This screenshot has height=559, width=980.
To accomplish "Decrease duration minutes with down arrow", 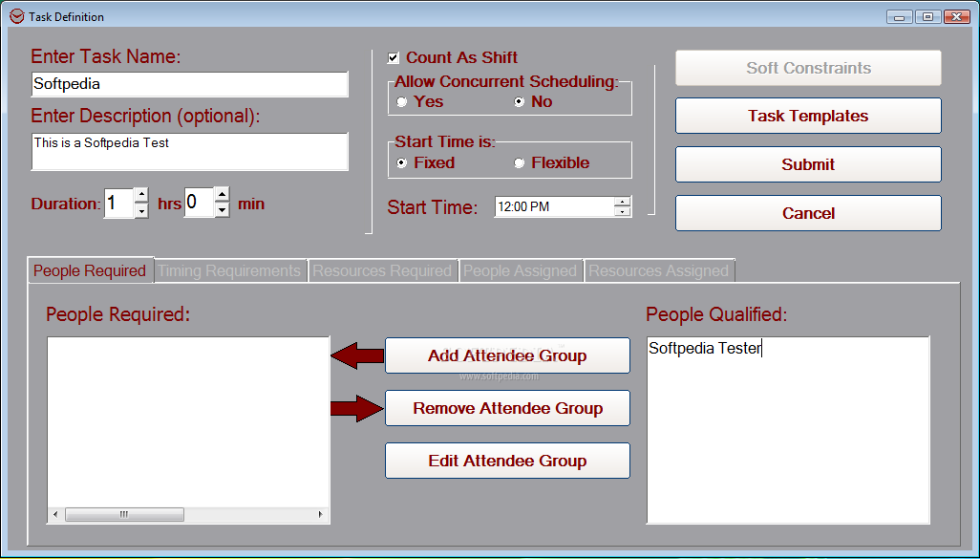I will coord(222,210).
